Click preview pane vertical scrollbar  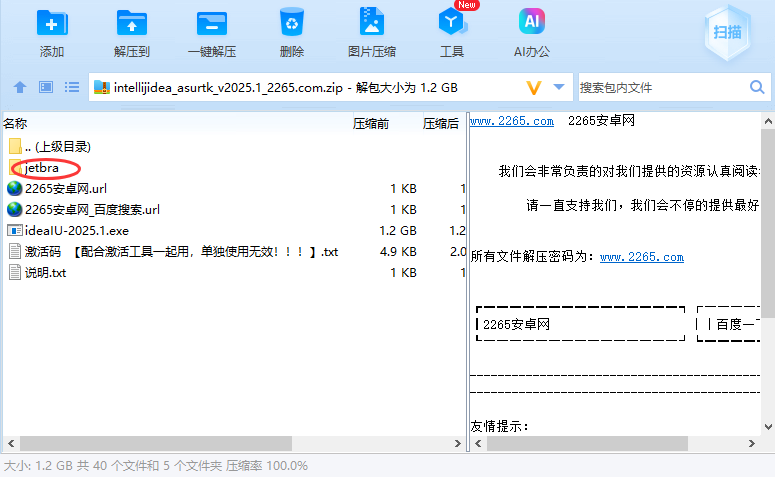point(768,223)
